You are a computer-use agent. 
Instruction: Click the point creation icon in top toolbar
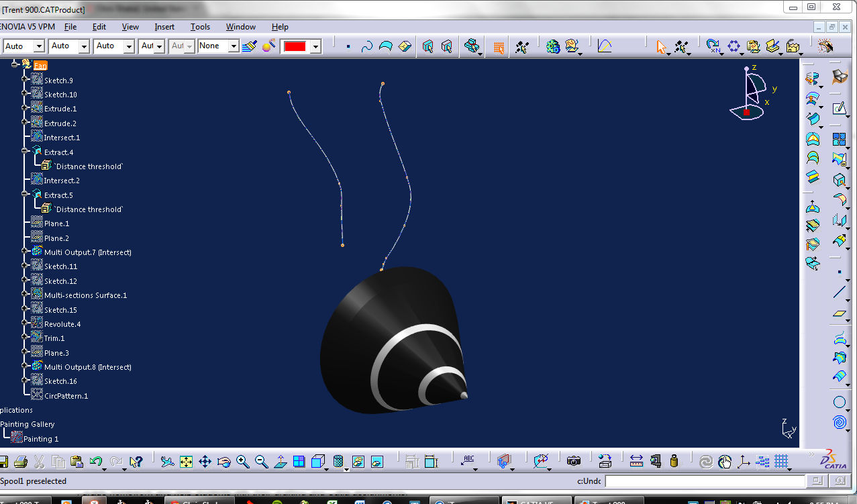[x=348, y=46]
